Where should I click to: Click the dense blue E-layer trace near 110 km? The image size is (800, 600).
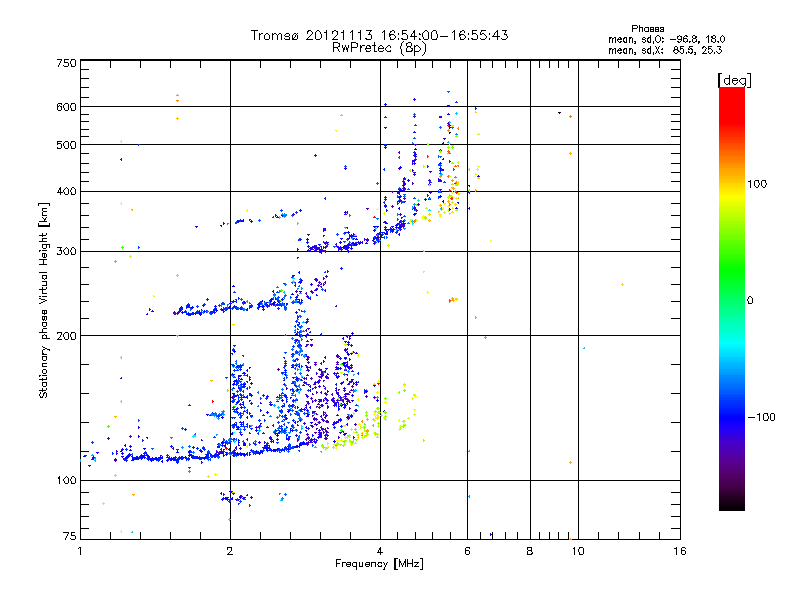click(x=214, y=454)
